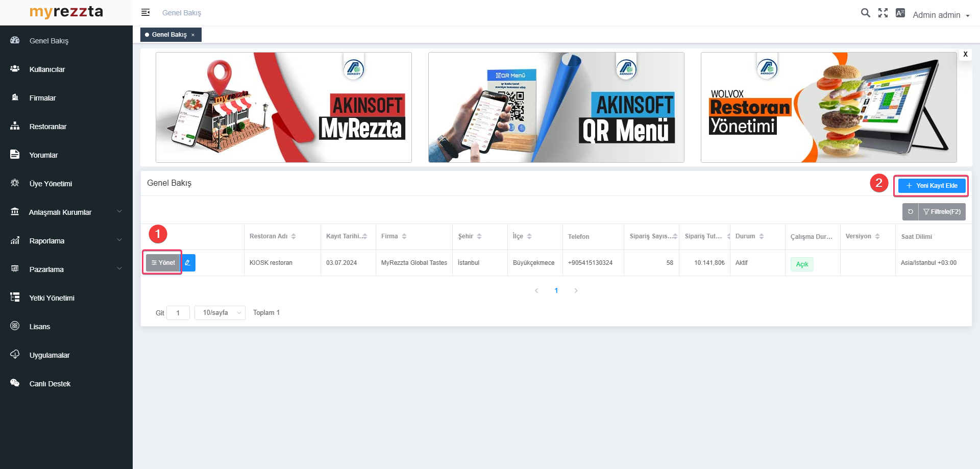This screenshot has width=980, height=469.
Task: Open the AKINSOFT MyRezzta banner
Action: (284, 107)
